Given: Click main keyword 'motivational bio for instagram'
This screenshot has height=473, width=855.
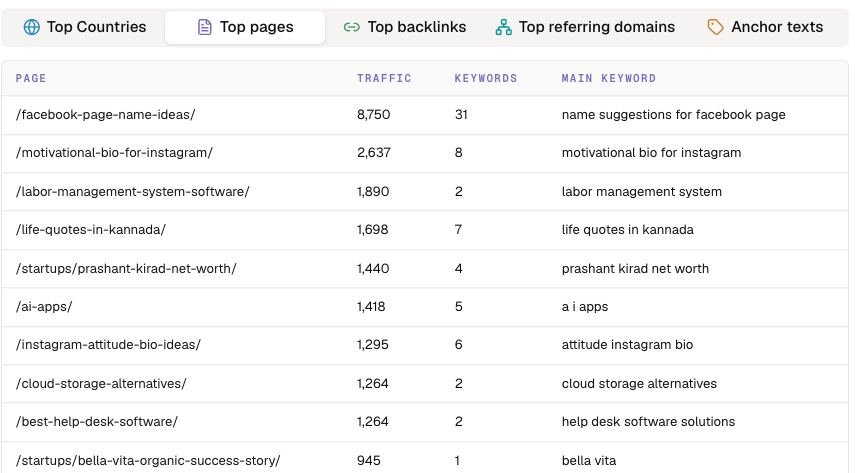Looking at the screenshot, I should (x=651, y=152).
